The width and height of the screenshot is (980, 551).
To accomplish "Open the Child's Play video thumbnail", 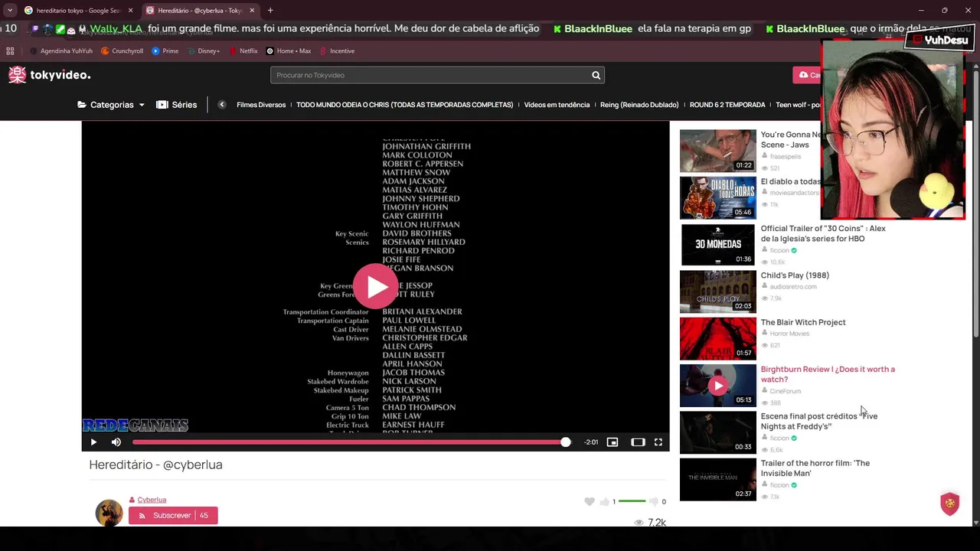I will tap(717, 292).
